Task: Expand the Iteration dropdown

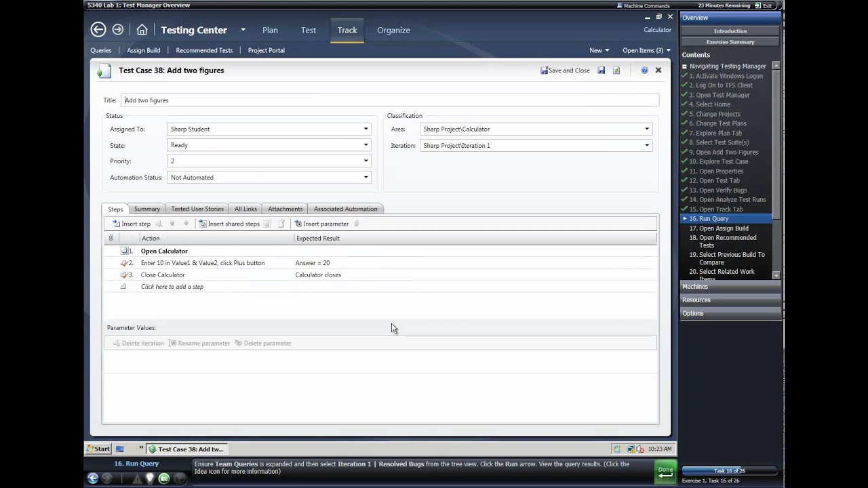Action: pos(646,145)
